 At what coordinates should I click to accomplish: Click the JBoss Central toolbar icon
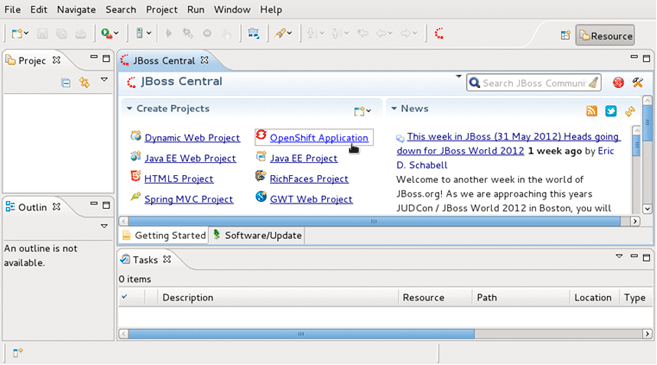coord(439,33)
